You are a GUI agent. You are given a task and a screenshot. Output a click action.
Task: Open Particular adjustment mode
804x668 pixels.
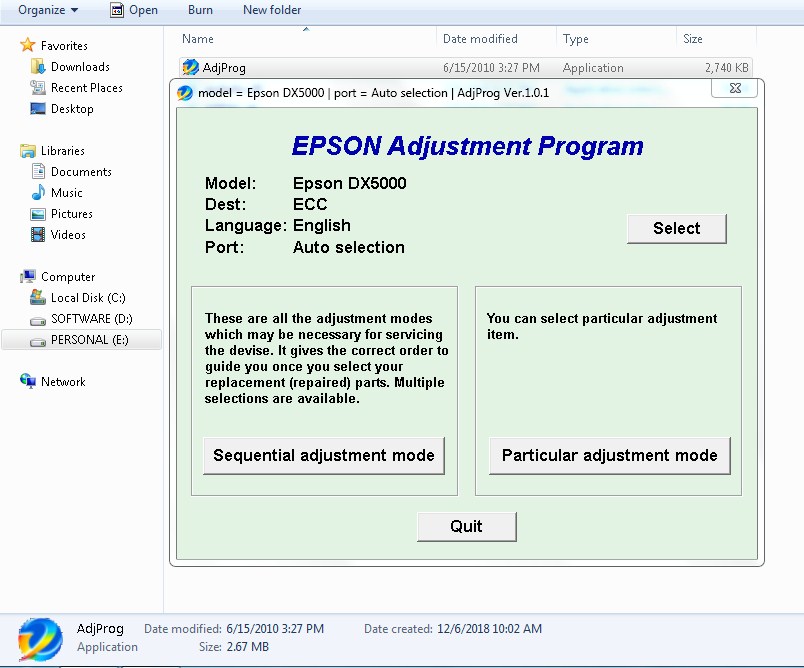tap(609, 456)
